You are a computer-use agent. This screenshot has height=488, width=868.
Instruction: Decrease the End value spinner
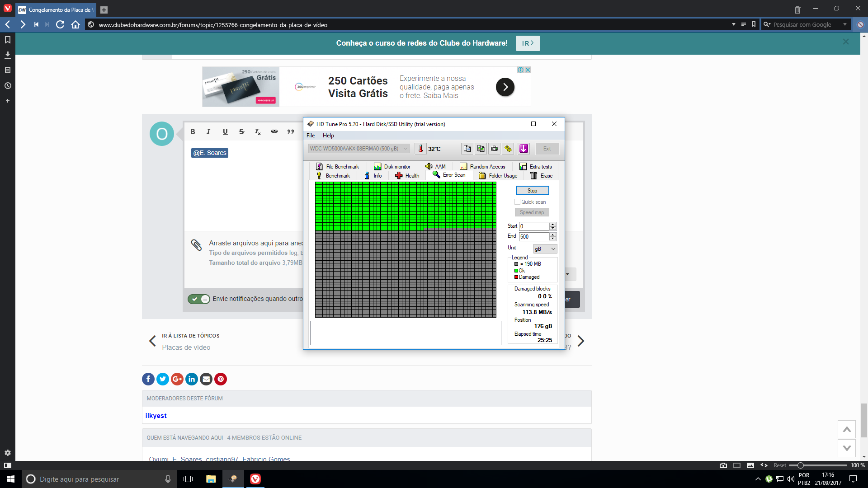click(x=552, y=239)
